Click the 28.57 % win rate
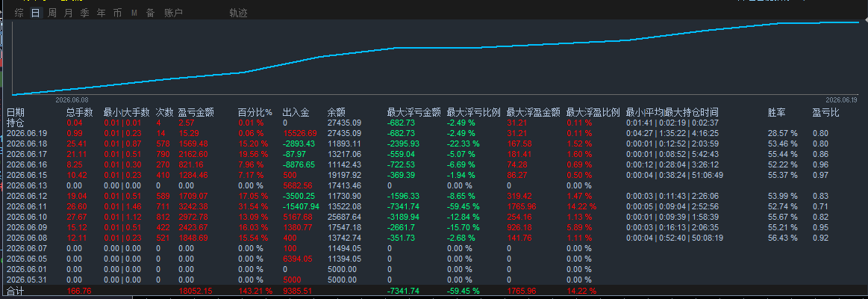This screenshot has width=868, height=299. (x=783, y=133)
